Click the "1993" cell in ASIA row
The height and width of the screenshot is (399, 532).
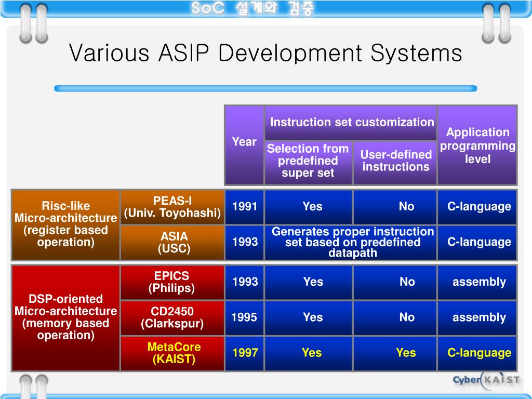[244, 243]
